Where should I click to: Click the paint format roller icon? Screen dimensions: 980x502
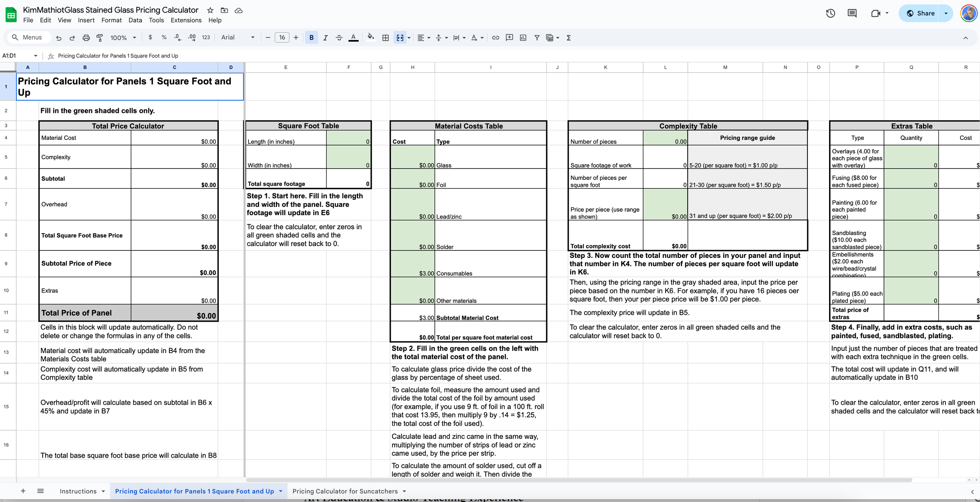click(100, 38)
